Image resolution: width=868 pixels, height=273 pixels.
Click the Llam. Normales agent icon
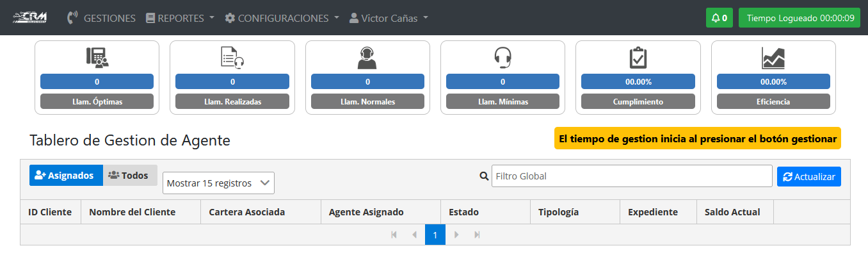367,58
